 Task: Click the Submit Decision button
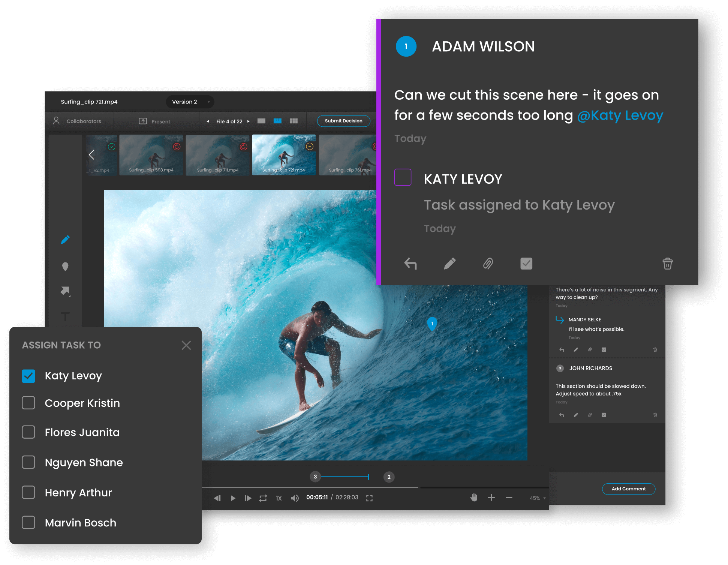[x=343, y=121]
